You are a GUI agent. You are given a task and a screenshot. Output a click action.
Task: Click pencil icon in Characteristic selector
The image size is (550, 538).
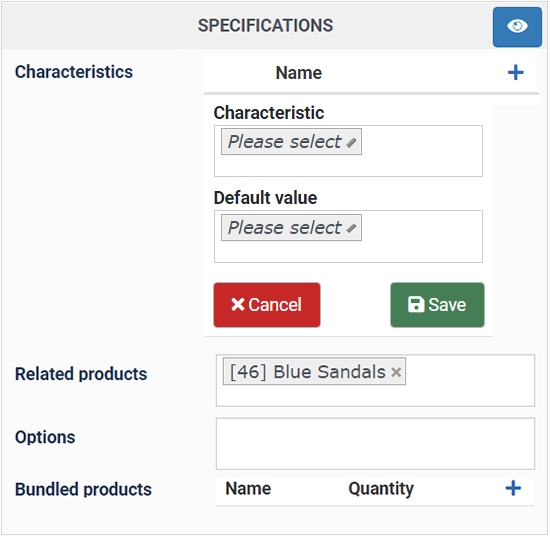[x=351, y=143]
